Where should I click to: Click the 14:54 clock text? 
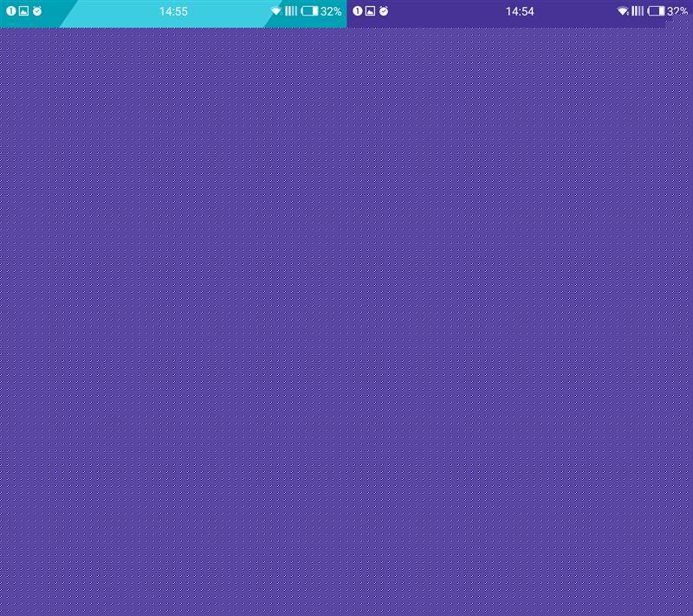coord(520,12)
